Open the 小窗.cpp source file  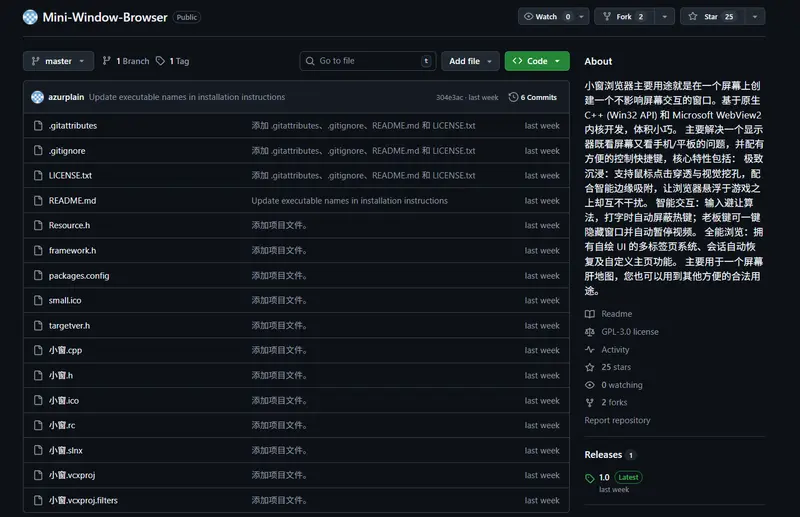65,350
